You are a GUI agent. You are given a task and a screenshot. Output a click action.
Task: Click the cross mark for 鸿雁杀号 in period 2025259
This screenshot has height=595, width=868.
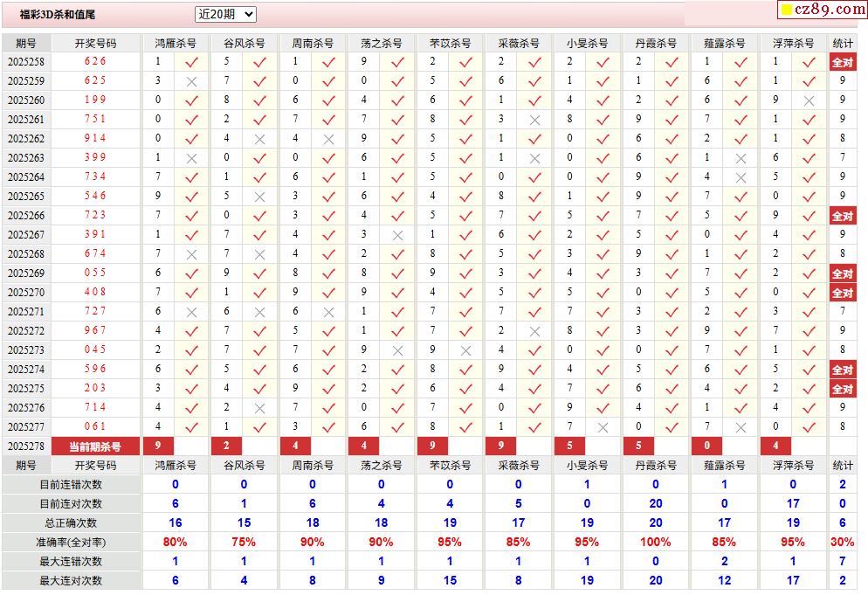tap(191, 81)
